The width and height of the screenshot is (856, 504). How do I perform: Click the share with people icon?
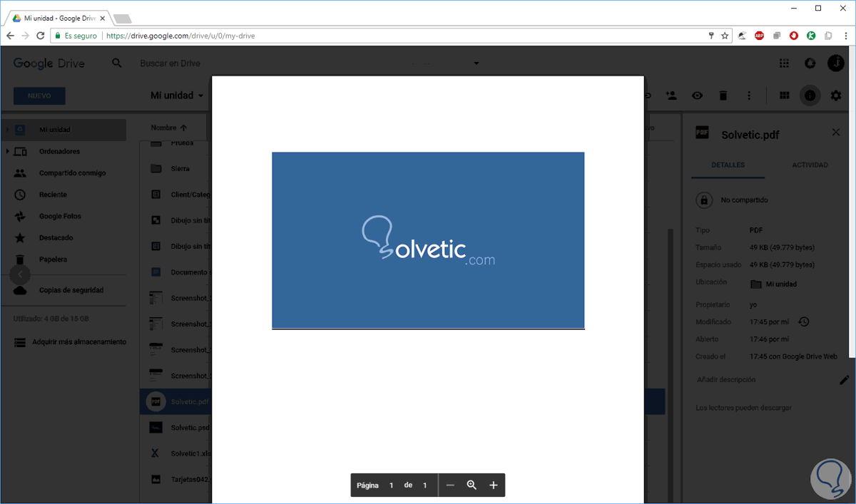pyautogui.click(x=671, y=96)
